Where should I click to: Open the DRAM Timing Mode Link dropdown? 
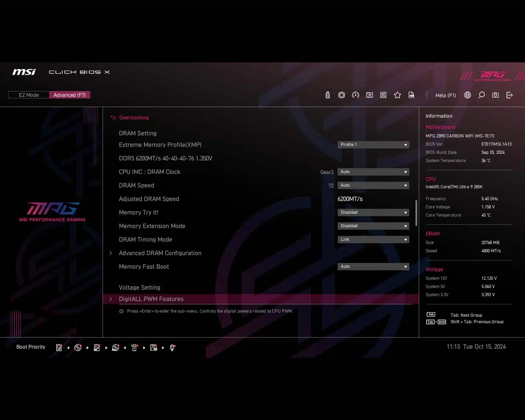point(373,240)
